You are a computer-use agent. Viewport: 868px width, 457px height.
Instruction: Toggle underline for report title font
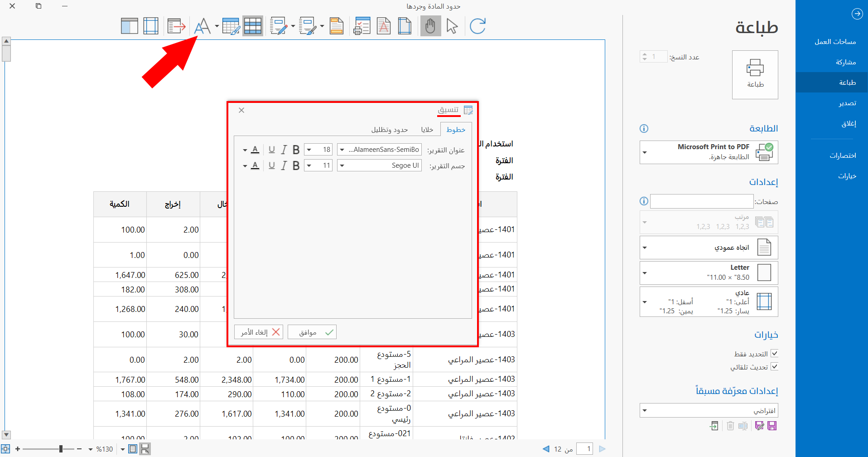tap(272, 150)
